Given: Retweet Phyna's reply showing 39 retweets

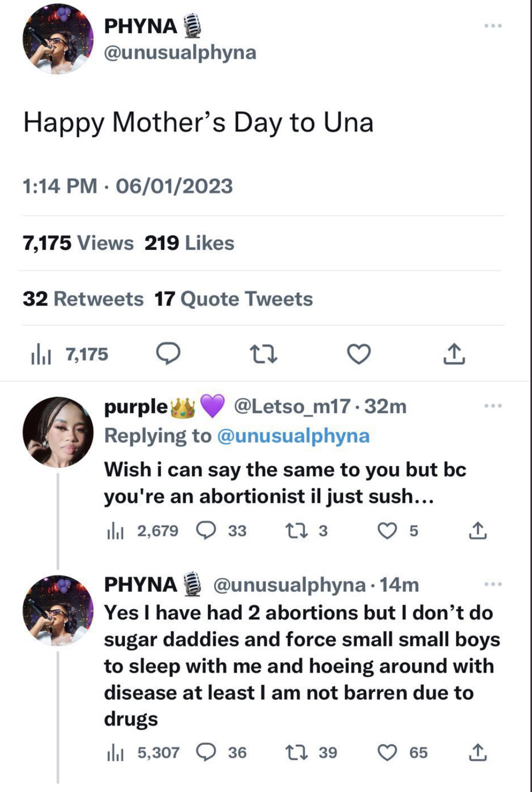Looking at the screenshot, I should click(x=311, y=753).
